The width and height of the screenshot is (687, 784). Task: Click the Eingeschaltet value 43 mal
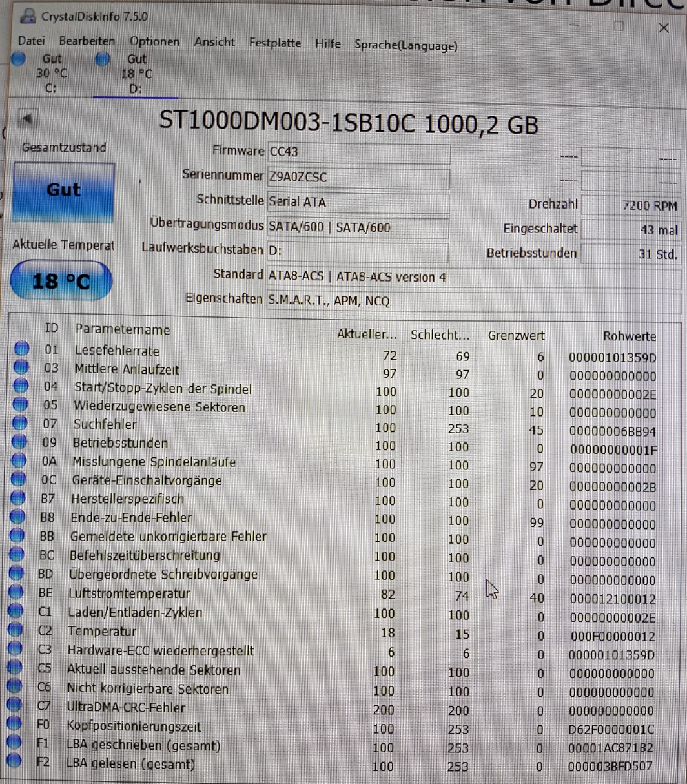coord(630,230)
